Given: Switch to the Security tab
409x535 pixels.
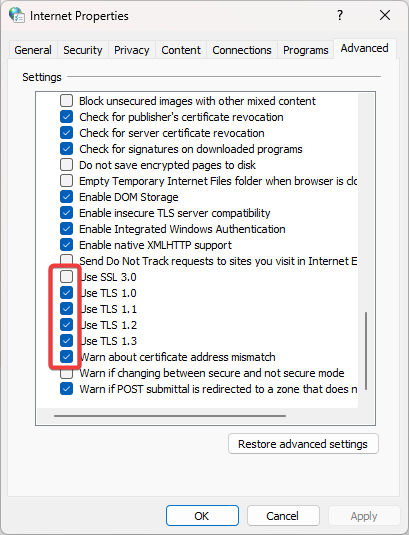Looking at the screenshot, I should click(83, 50).
